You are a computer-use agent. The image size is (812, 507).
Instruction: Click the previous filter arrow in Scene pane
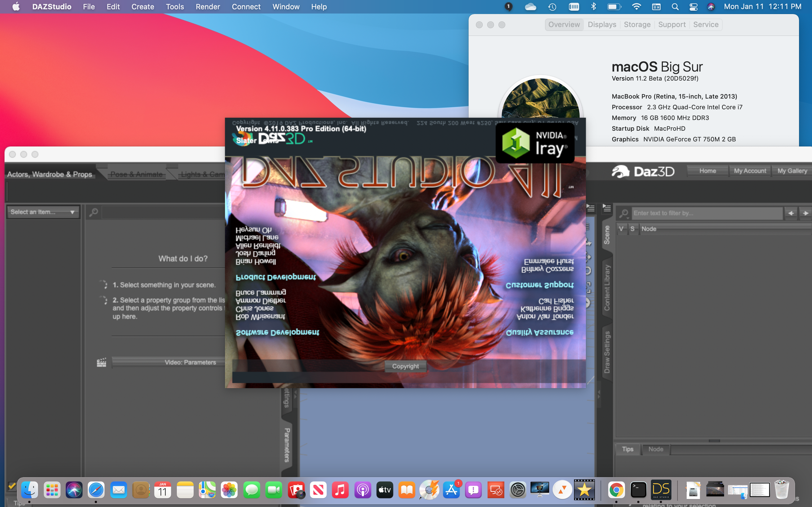(791, 213)
